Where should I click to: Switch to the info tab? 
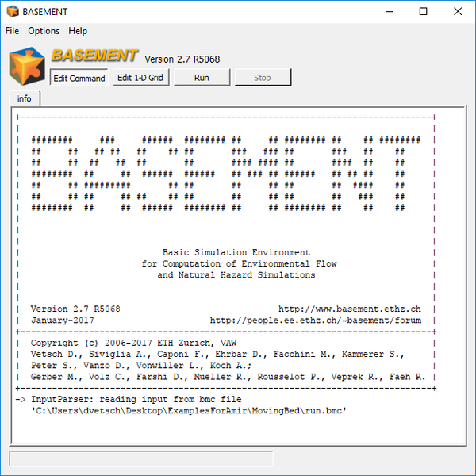tap(25, 98)
